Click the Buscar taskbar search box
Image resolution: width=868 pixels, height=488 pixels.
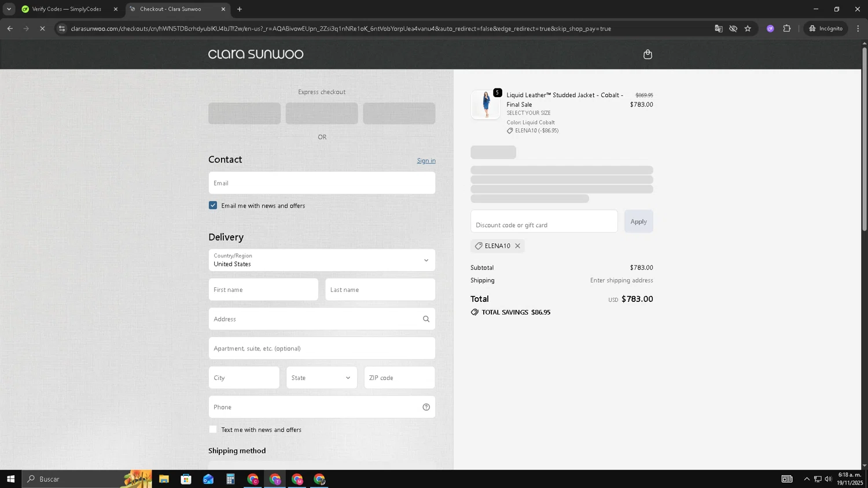87,479
